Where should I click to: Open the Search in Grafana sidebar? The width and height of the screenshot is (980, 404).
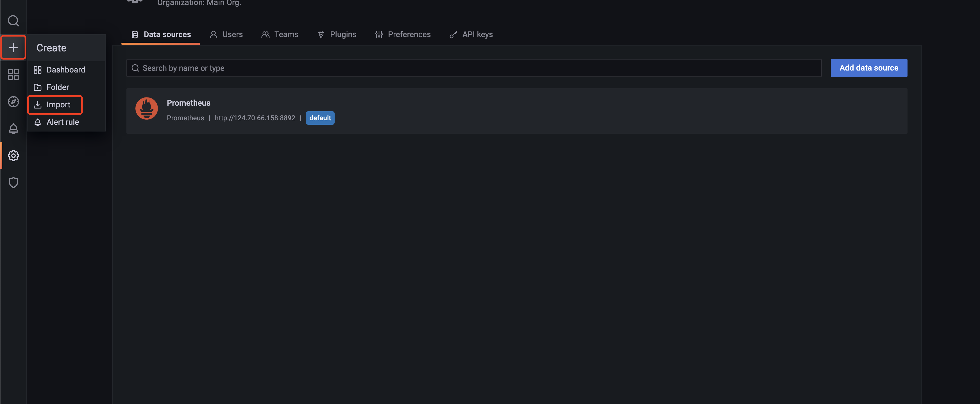(x=13, y=21)
